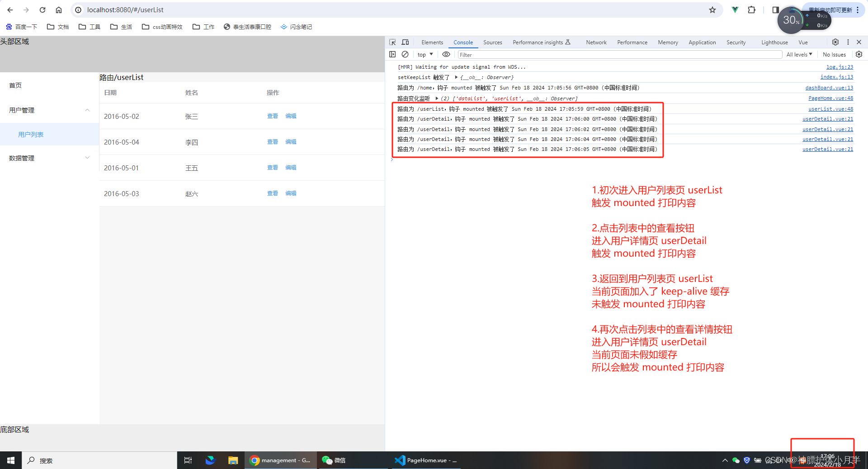Image resolution: width=868 pixels, height=469 pixels.
Task: Click the Windows Start button
Action: [x=11, y=460]
